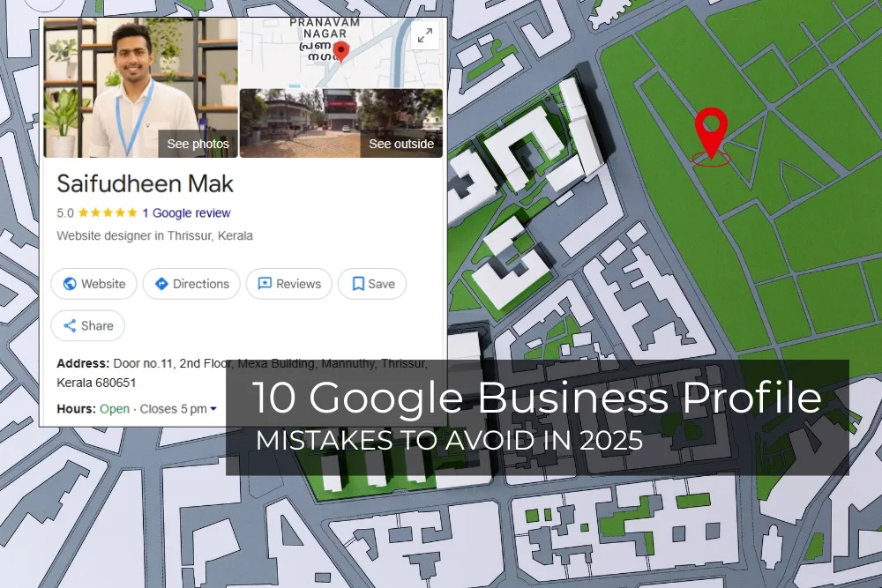The height and width of the screenshot is (588, 882).
Task: Click the Address label text
Action: tap(83, 364)
